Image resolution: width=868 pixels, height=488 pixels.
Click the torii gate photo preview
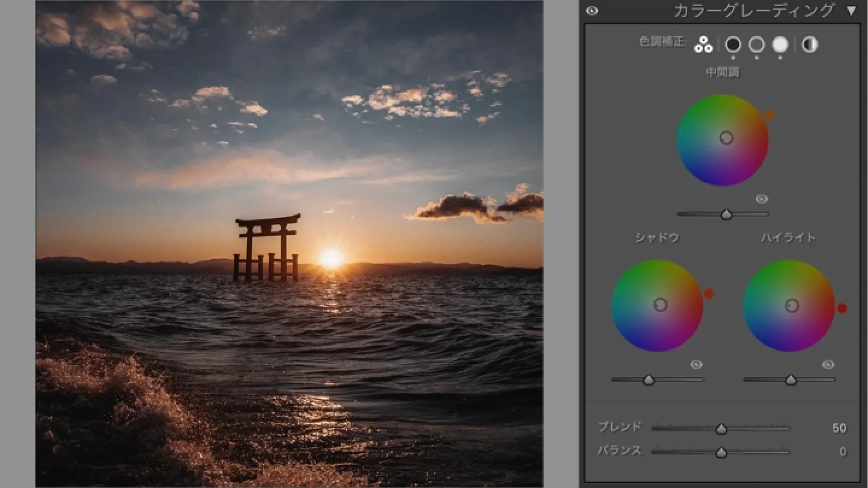[289, 243]
